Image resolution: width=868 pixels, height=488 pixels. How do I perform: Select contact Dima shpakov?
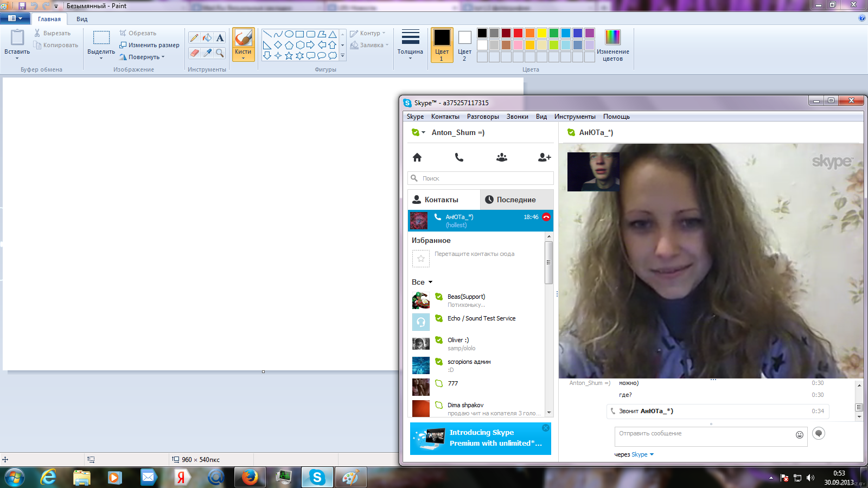pos(476,409)
